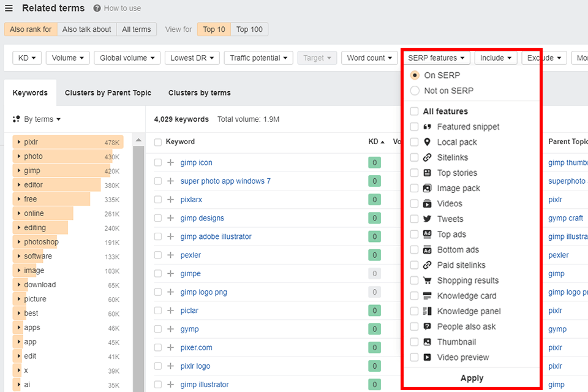Open the gimp logo png keyword link
The width and height of the screenshot is (588, 392).
203,292
